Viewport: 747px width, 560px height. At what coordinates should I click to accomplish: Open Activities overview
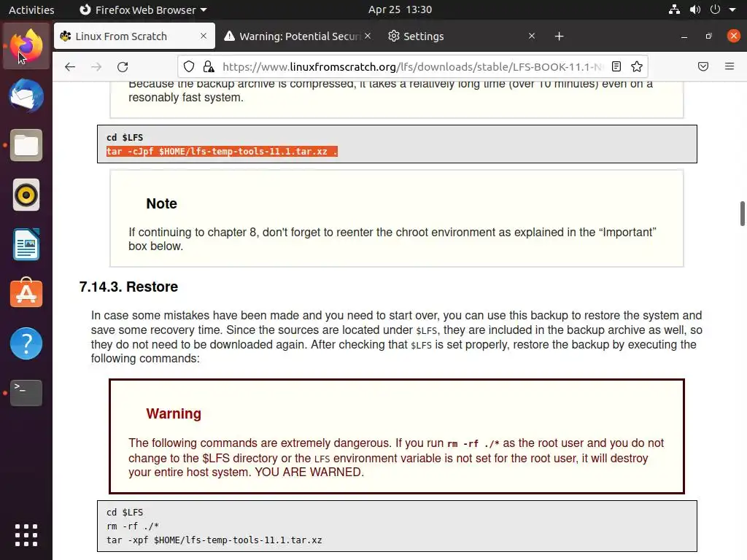pos(31,9)
